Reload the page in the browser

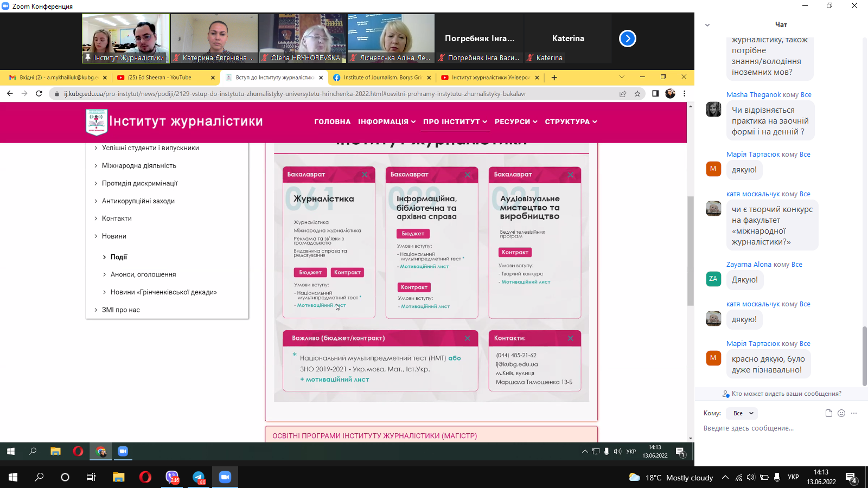point(39,94)
